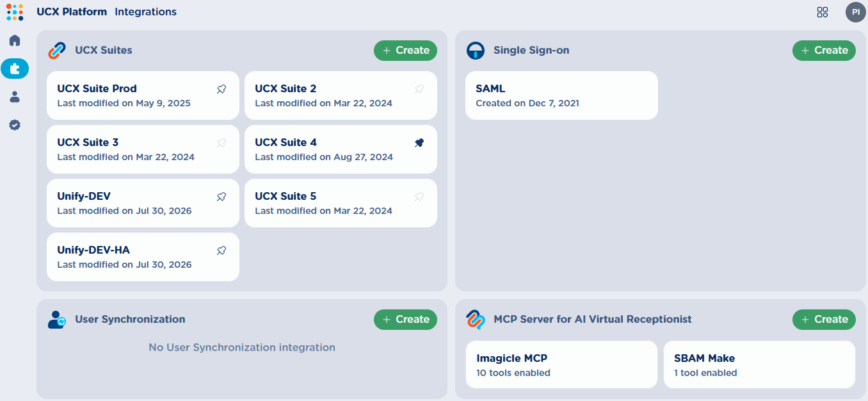Toggle pin on UCX Suite Prod

pos(221,90)
